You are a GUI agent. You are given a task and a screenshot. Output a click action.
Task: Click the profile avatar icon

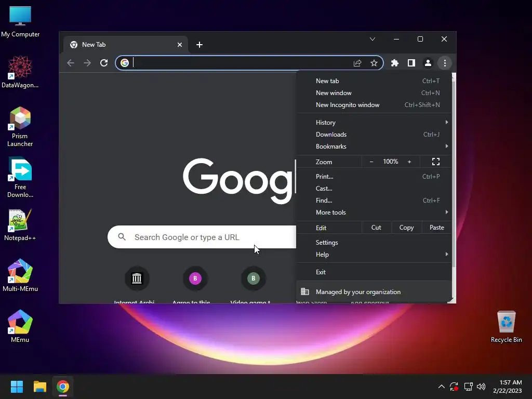[x=428, y=63]
